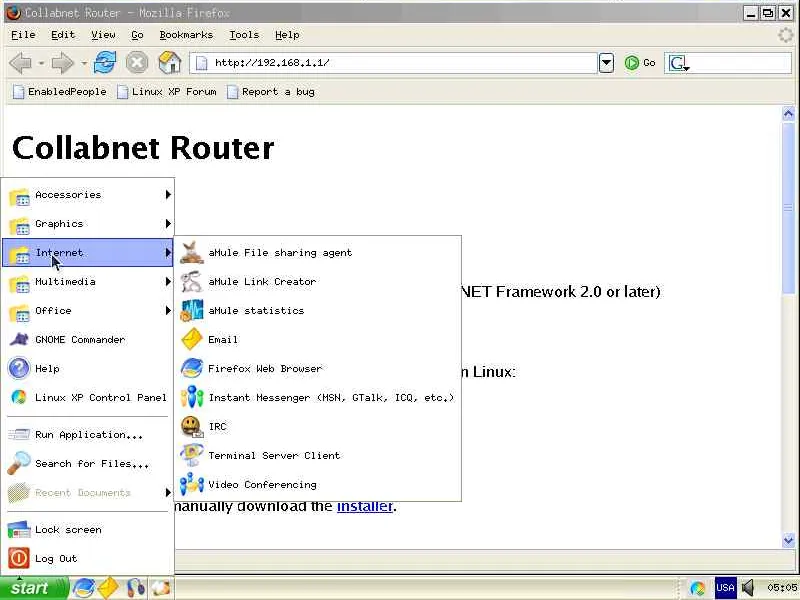Click the Run Application icon

point(19,435)
